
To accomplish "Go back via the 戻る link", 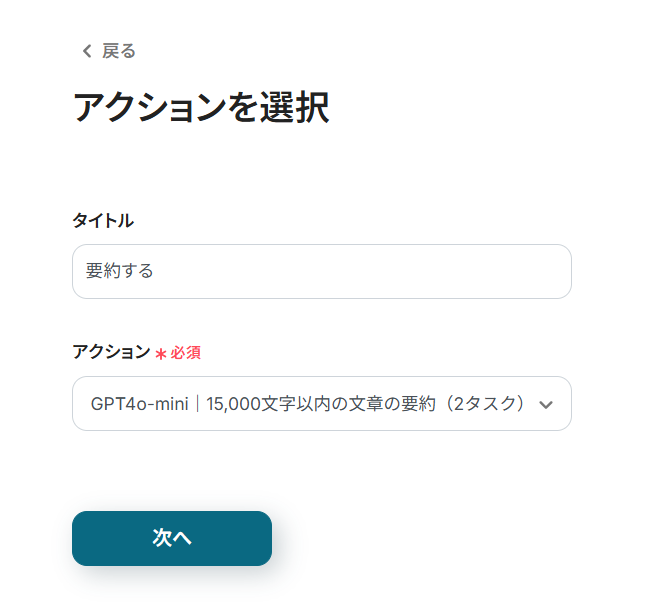I will click(118, 51).
